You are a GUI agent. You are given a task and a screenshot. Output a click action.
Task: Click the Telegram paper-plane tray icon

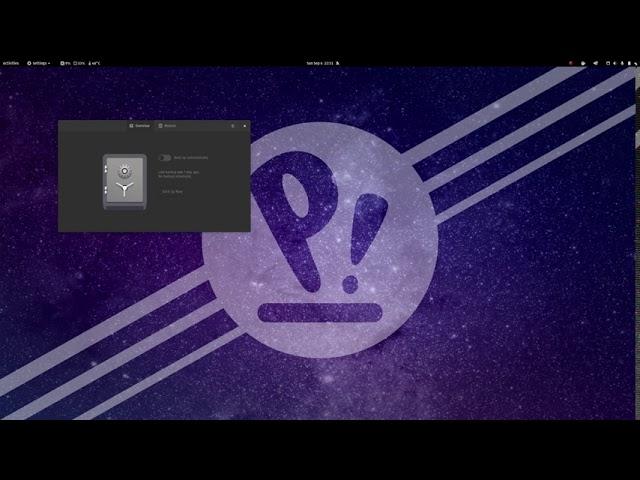[596, 63]
